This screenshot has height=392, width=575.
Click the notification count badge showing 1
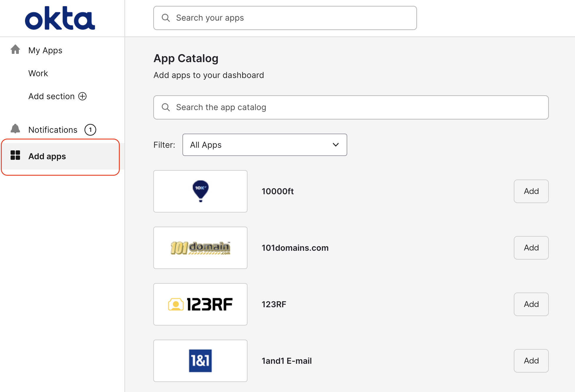click(x=90, y=130)
